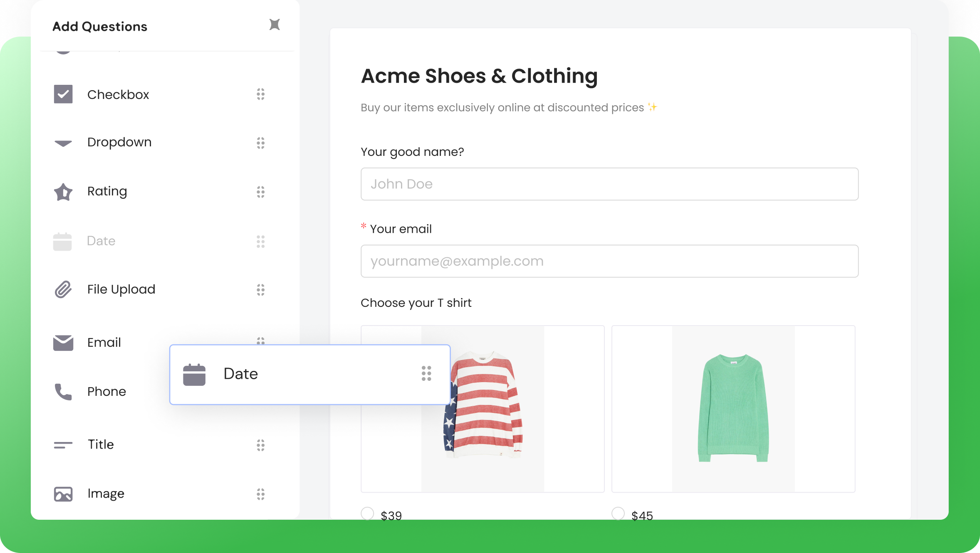980x553 pixels.
Task: Select the $45 green sweater option
Action: [618, 513]
